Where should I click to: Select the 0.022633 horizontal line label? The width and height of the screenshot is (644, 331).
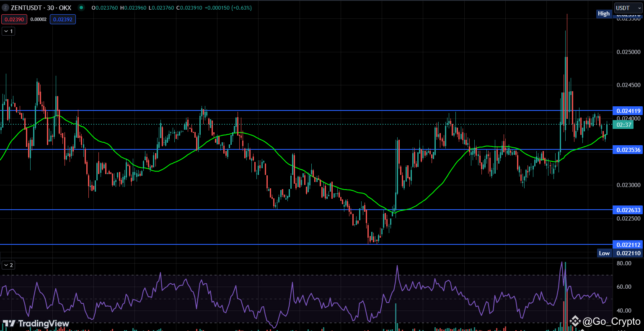[627, 210]
